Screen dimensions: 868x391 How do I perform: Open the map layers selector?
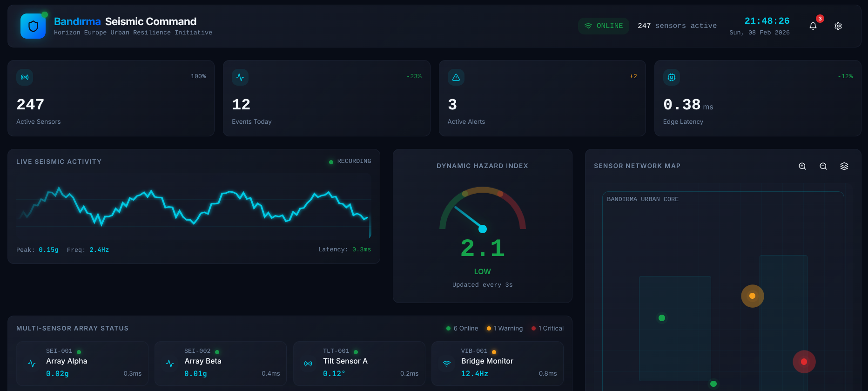(x=844, y=166)
